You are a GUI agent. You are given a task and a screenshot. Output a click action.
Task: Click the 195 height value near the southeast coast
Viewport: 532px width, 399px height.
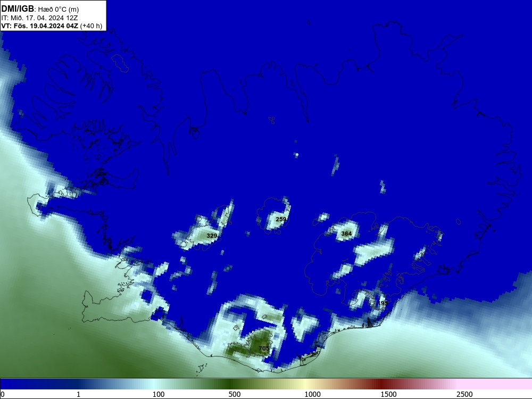383,303
